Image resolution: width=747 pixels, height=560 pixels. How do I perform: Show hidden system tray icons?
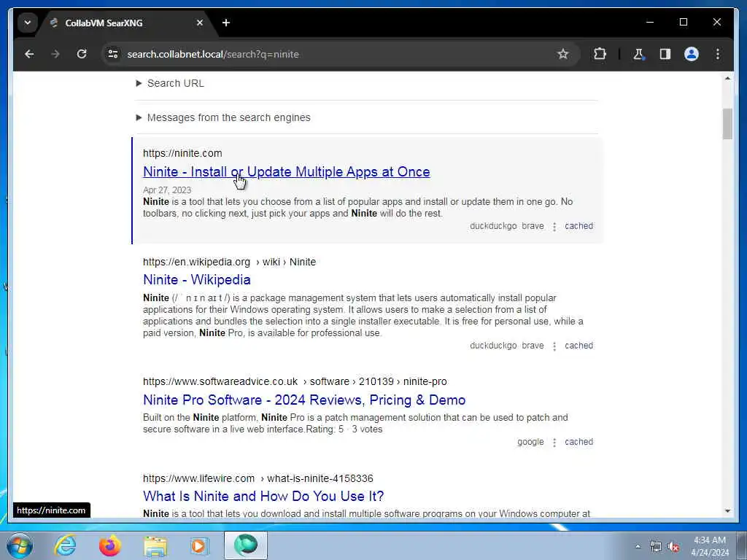[x=638, y=546]
